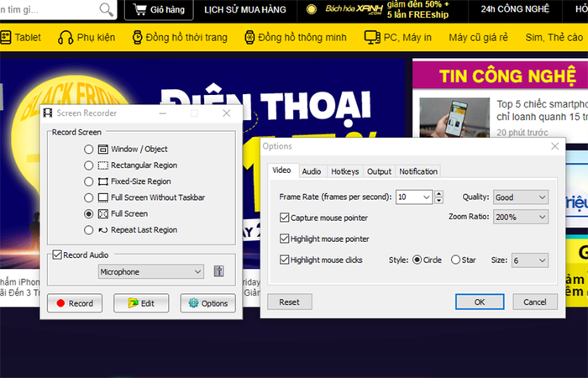Click Screen Recorder film icon in title bar
Image resolution: width=588 pixels, height=378 pixels.
pyautogui.click(x=48, y=113)
